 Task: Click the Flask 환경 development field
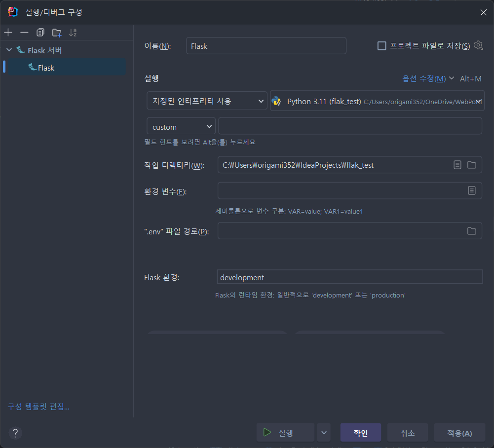[350, 277]
